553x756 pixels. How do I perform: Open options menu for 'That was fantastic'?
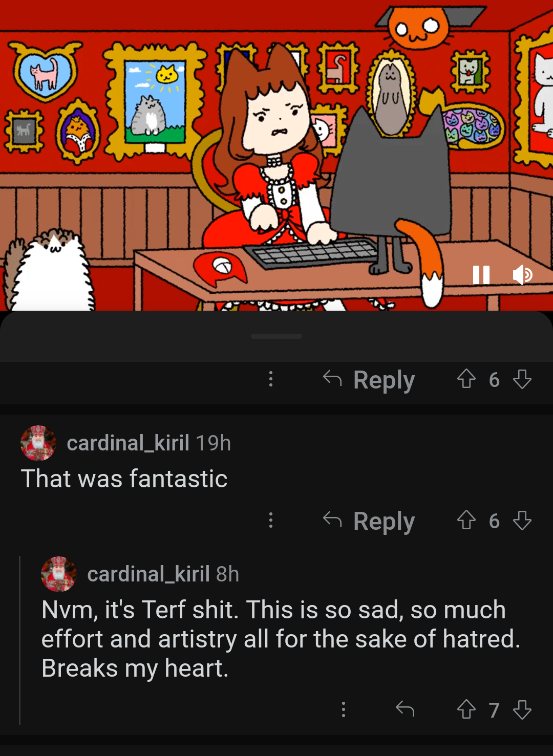pyautogui.click(x=271, y=521)
